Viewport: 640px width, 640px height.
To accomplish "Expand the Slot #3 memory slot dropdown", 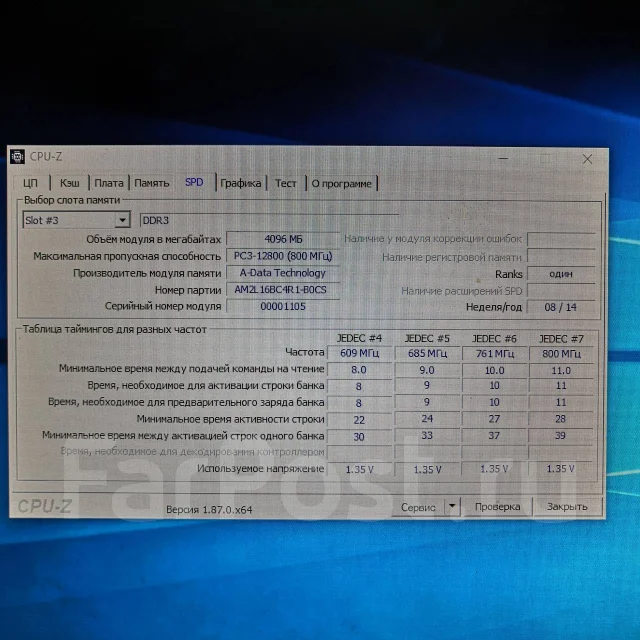I will [122, 220].
